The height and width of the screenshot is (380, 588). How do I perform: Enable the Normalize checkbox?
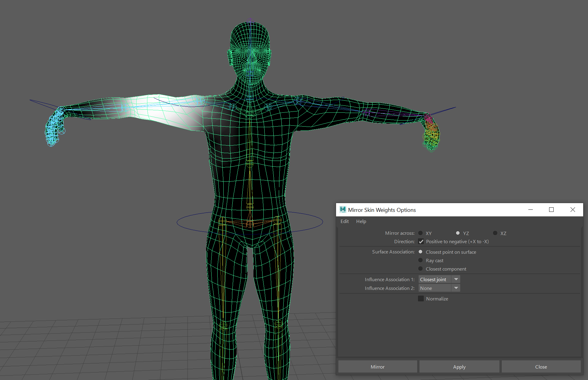point(421,298)
